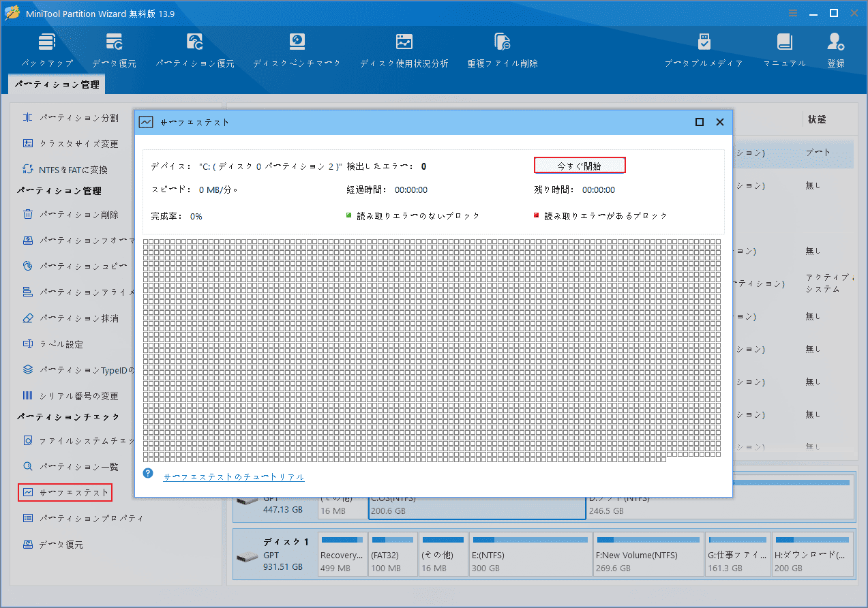This screenshot has height=608, width=868.
Task: Open the データ復元 toolbar tool
Action: (x=114, y=49)
